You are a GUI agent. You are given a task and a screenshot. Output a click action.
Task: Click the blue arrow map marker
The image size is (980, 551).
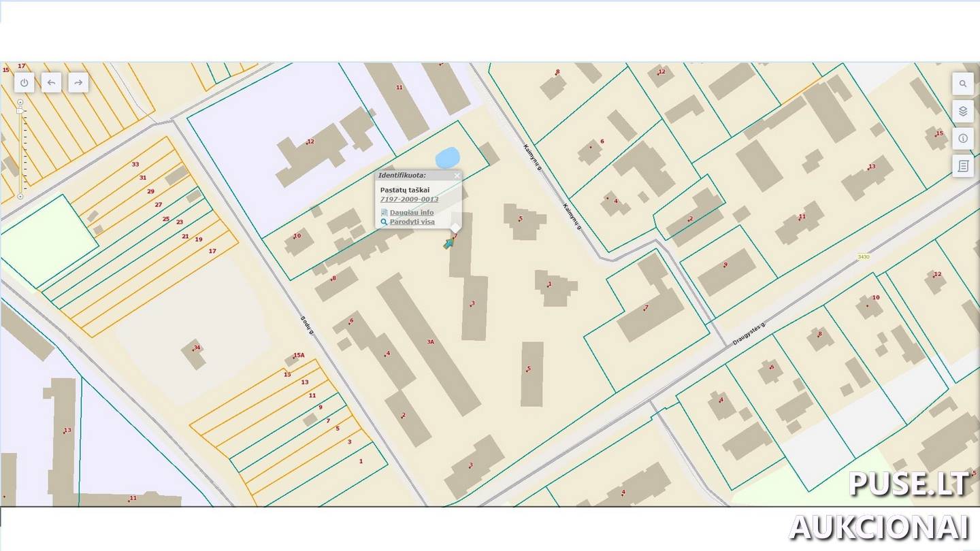448,243
